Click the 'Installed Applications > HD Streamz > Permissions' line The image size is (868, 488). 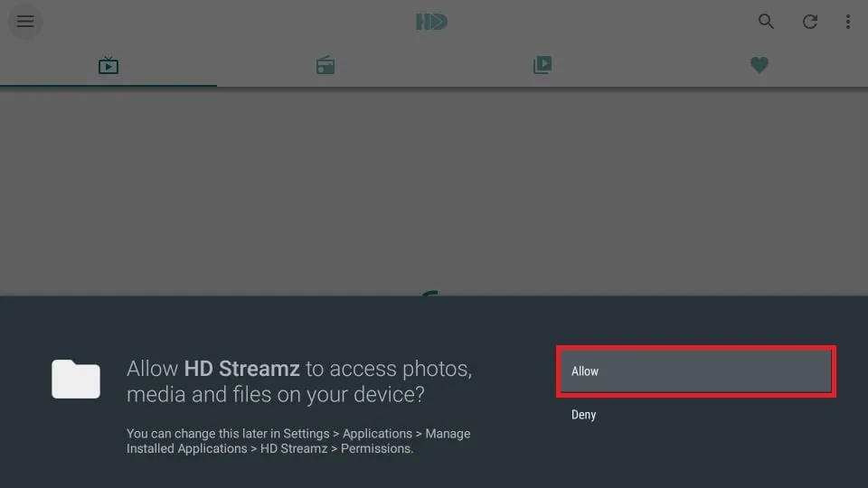click(270, 449)
